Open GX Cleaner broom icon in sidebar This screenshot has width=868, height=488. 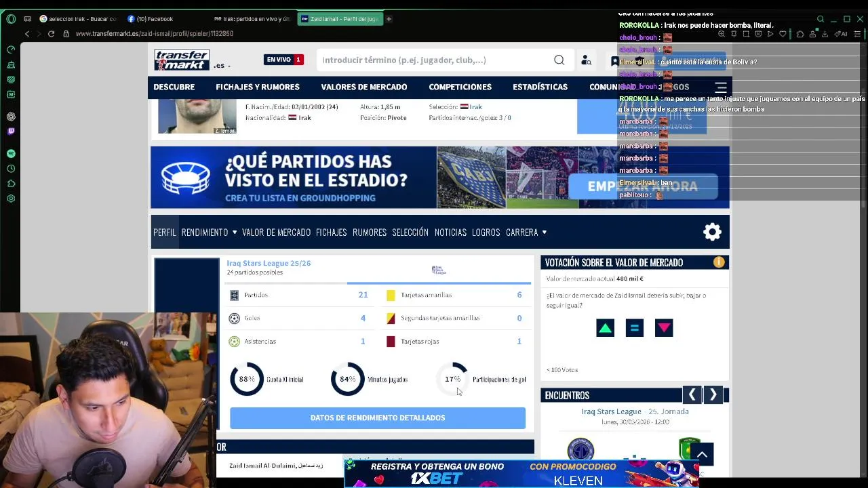click(x=11, y=65)
